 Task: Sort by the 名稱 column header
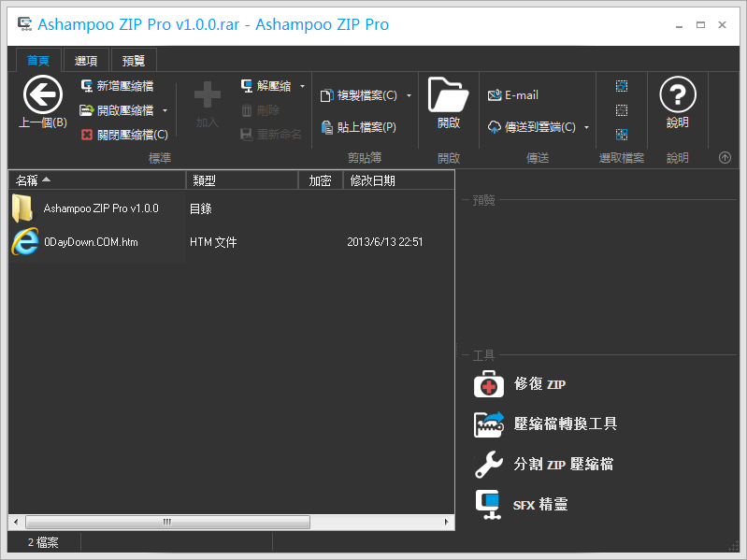[x=97, y=180]
